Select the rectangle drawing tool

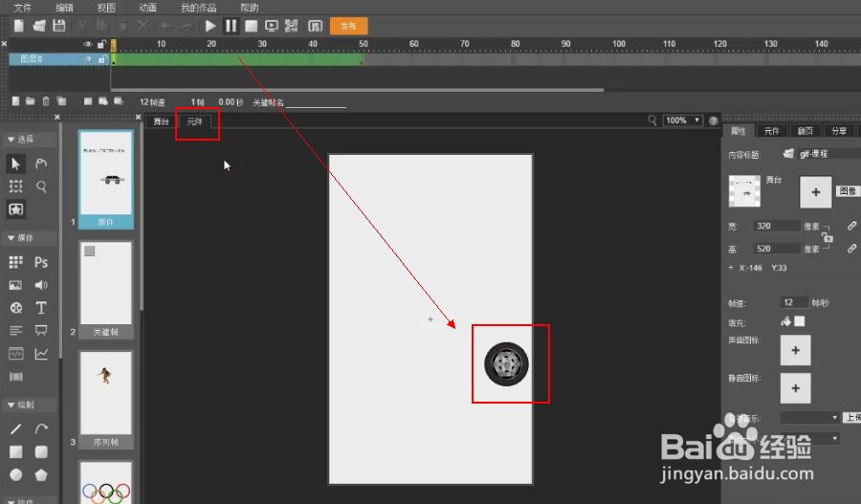[x=16, y=451]
